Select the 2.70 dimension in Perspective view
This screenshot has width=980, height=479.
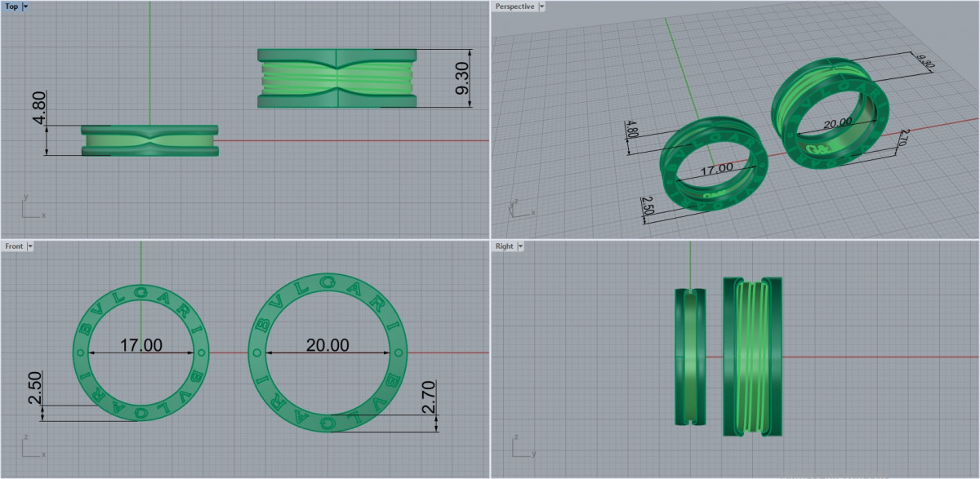coord(903,137)
